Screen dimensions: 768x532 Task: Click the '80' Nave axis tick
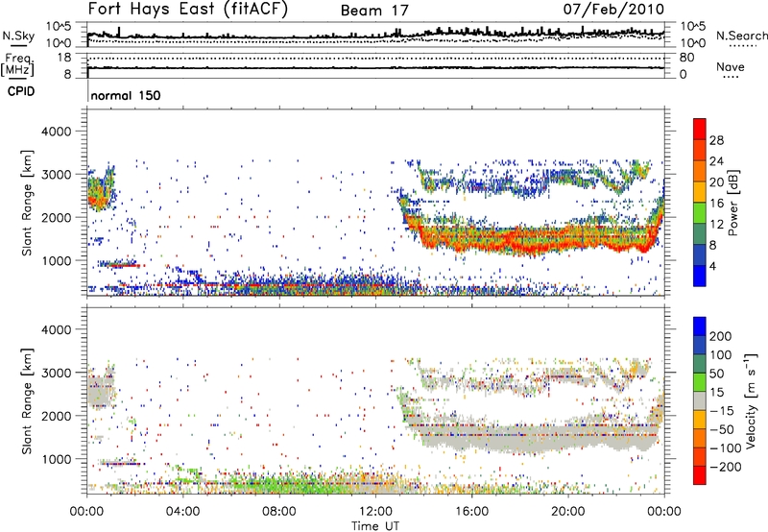[x=686, y=58]
